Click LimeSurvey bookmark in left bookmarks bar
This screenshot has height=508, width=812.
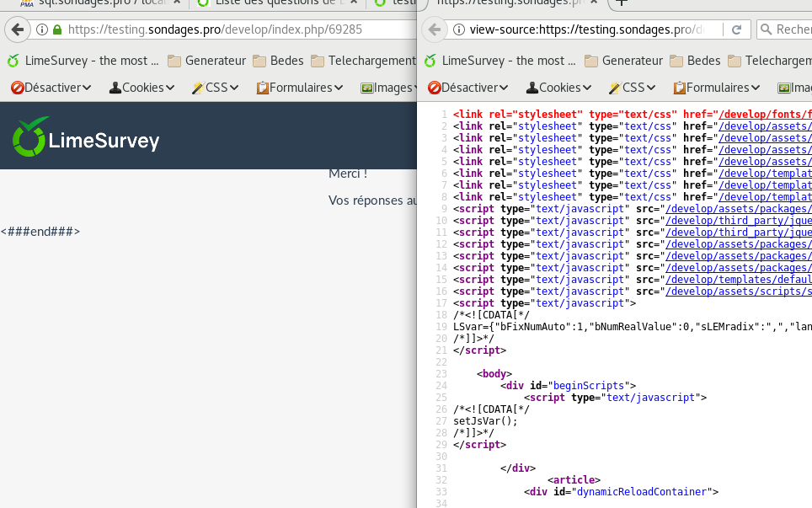pos(83,61)
